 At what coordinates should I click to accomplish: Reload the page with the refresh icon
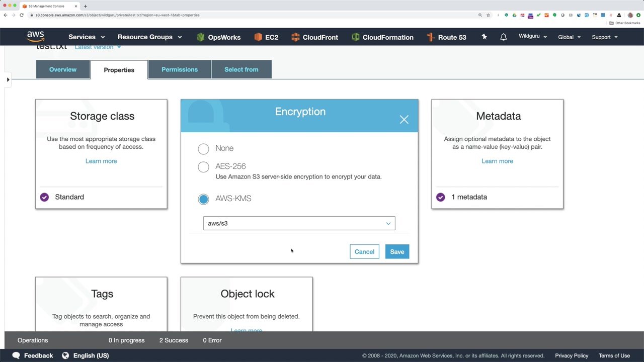pyautogui.click(x=22, y=15)
